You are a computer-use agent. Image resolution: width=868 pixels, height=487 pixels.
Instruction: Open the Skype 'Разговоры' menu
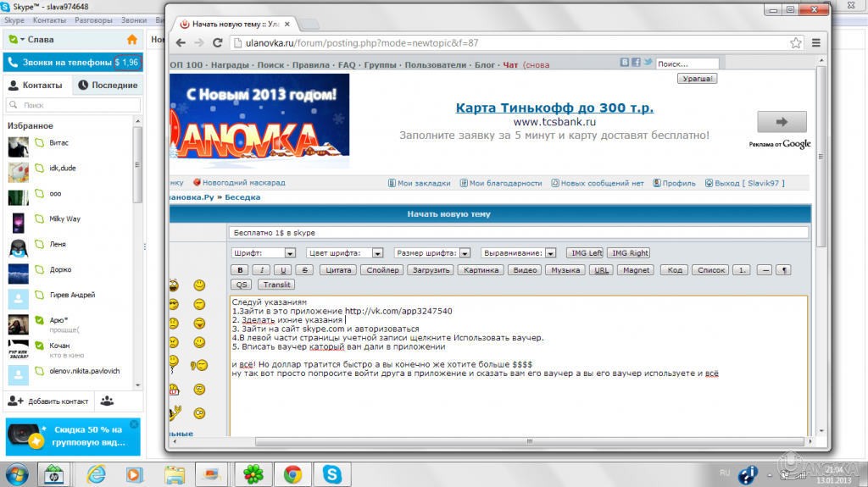coord(93,20)
